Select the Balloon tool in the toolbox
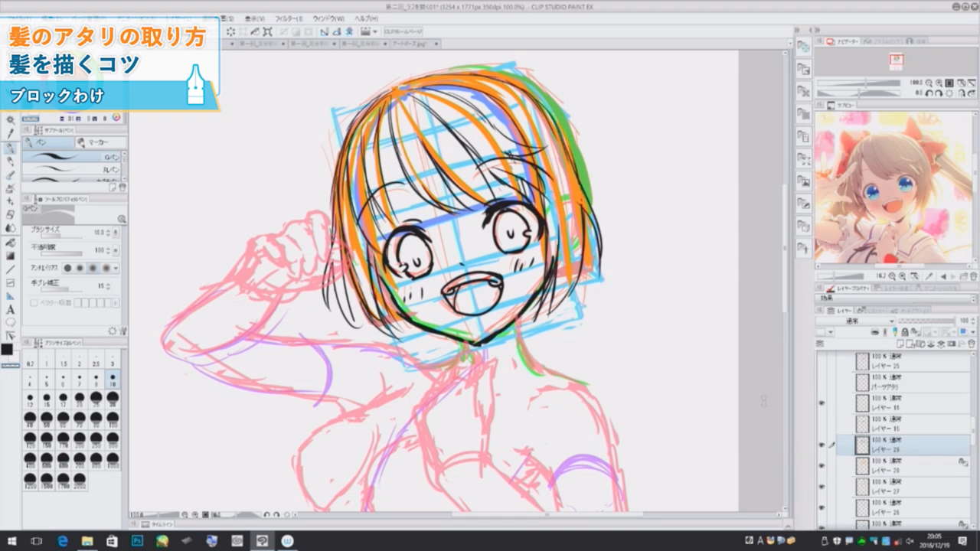This screenshot has height=551, width=980. (10, 323)
